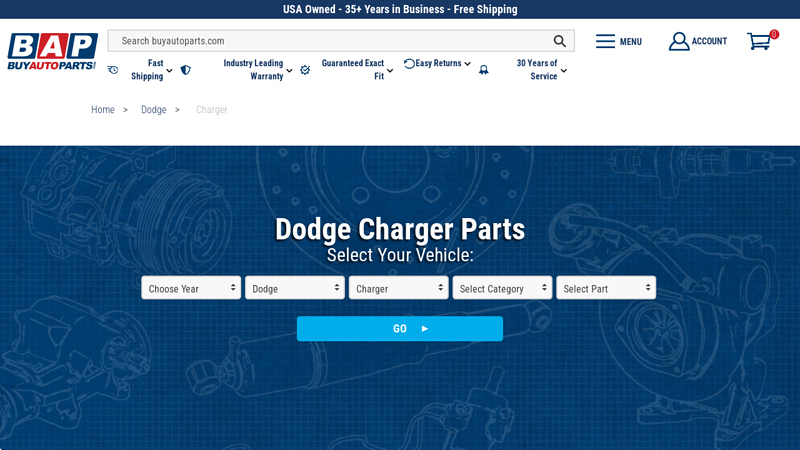Viewport: 800px width, 450px height.
Task: Open the Dodge make dropdown
Action: tap(295, 288)
